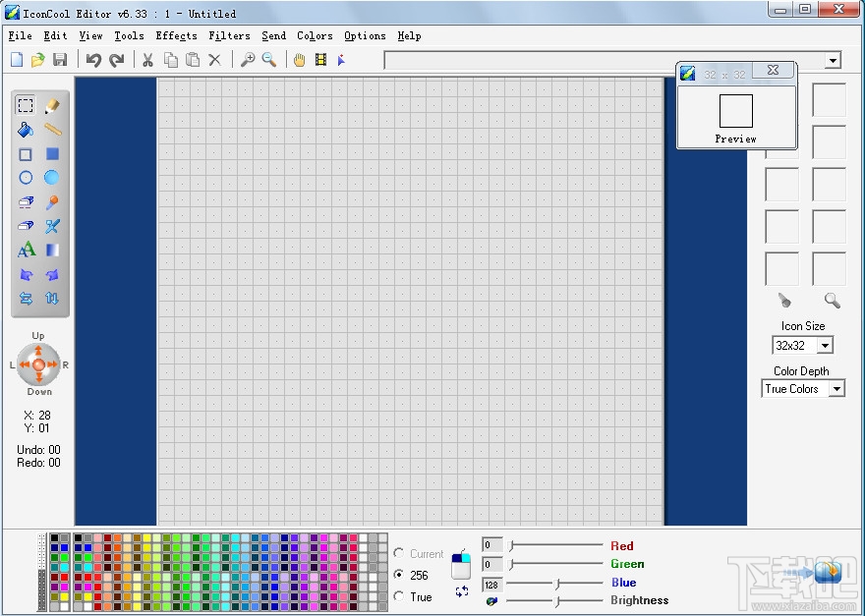Screen dimensions: 865x616
Task: Open the Filters menu
Action: (x=229, y=35)
